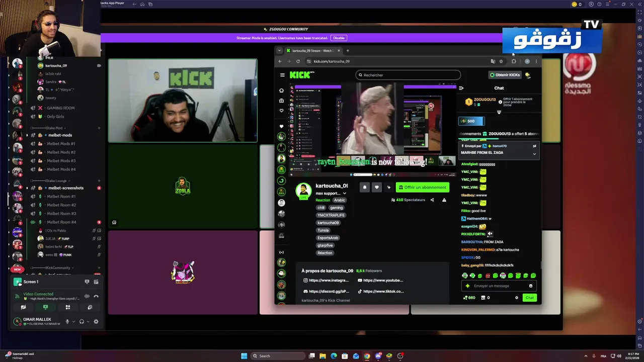This screenshot has width=644, height=362.
Task: Go to Kick home sidebar icon
Action: pos(281,90)
